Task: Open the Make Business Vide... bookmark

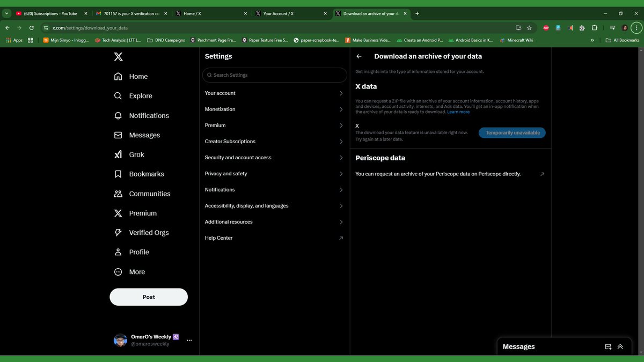Action: 368,40
